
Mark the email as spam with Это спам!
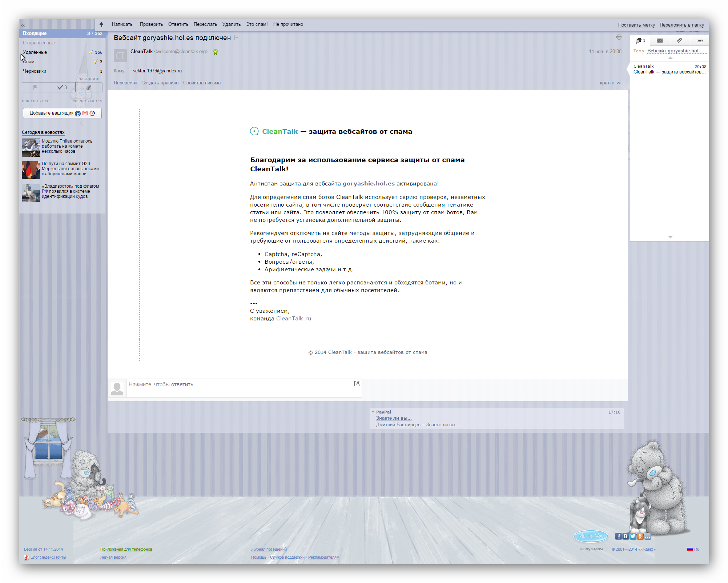pos(257,24)
